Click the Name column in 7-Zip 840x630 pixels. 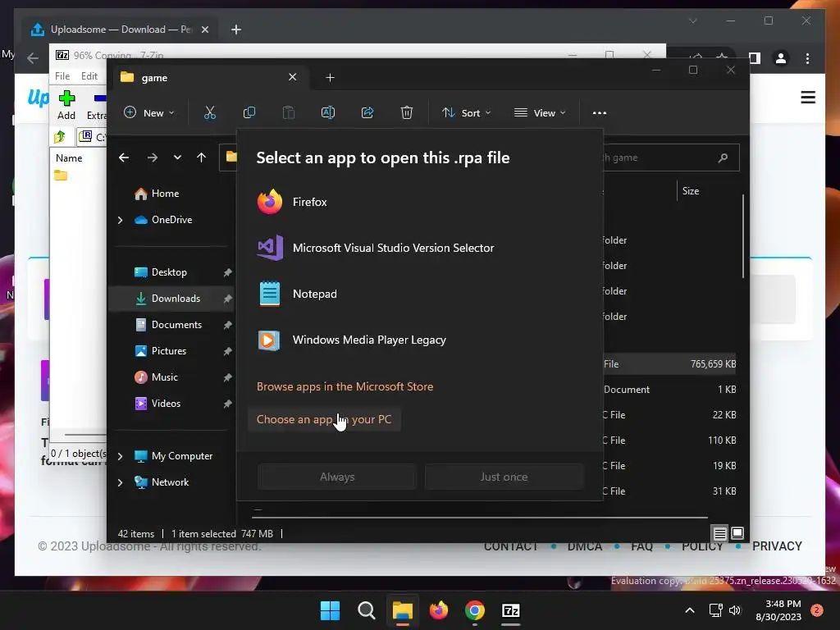click(69, 158)
